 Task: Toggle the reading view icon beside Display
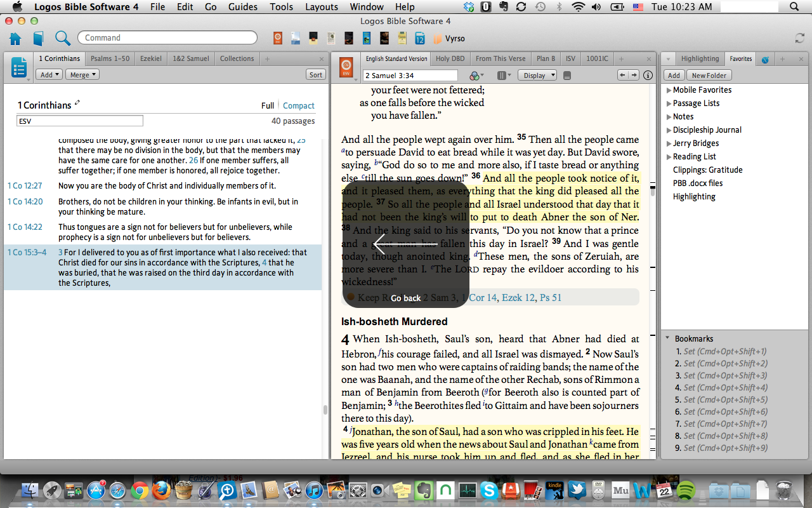click(x=567, y=76)
